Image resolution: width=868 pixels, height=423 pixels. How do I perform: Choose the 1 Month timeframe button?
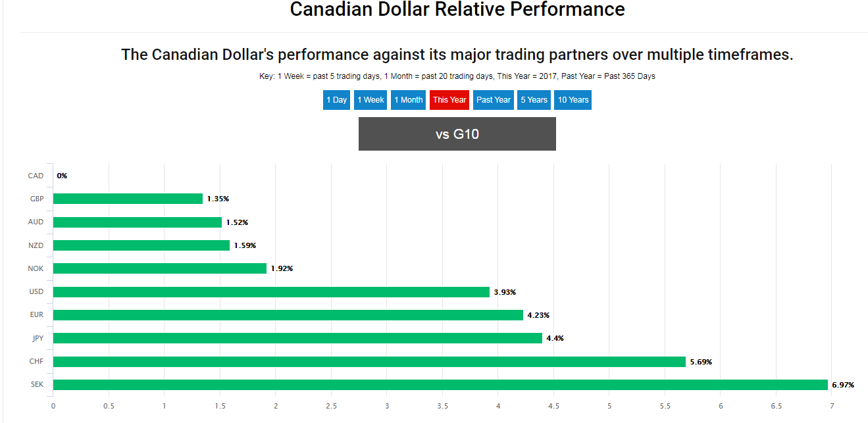click(x=408, y=100)
